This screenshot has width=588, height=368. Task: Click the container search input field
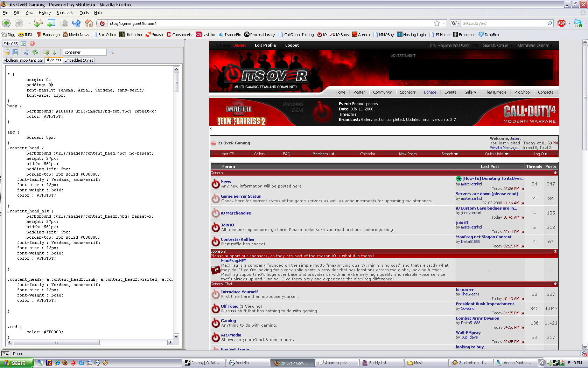pos(84,52)
